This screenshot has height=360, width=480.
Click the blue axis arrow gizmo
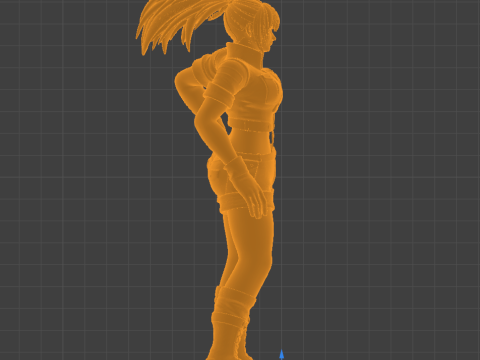[282, 355]
